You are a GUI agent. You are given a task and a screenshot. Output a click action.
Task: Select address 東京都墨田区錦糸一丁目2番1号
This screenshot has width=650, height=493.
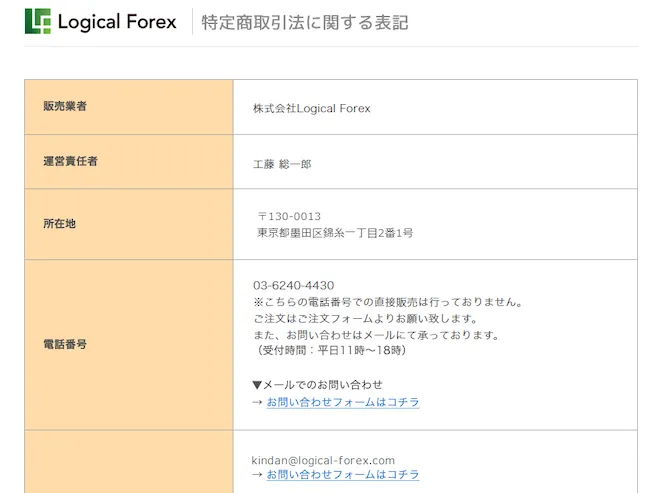[x=335, y=233]
